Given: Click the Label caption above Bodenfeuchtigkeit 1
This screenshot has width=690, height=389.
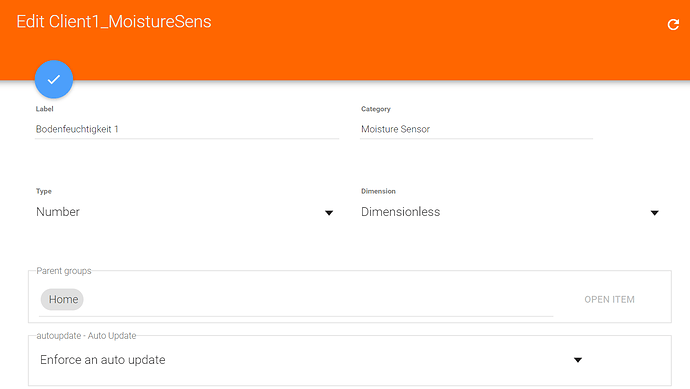Looking at the screenshot, I should pos(44,109).
